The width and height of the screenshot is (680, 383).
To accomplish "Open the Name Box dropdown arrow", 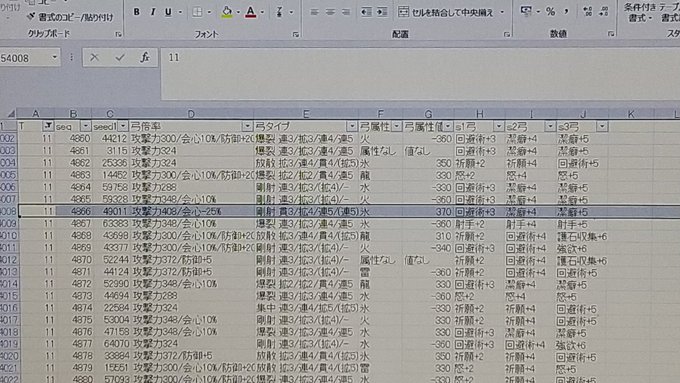I will click(x=55, y=57).
